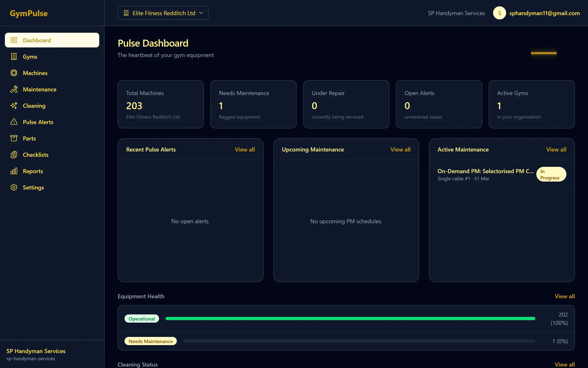Click the Dashboard grid icon in sidebar

[x=14, y=40]
